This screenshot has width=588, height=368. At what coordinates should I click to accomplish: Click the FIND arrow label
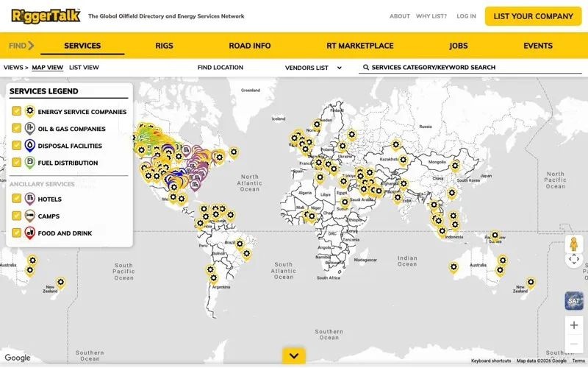point(21,46)
